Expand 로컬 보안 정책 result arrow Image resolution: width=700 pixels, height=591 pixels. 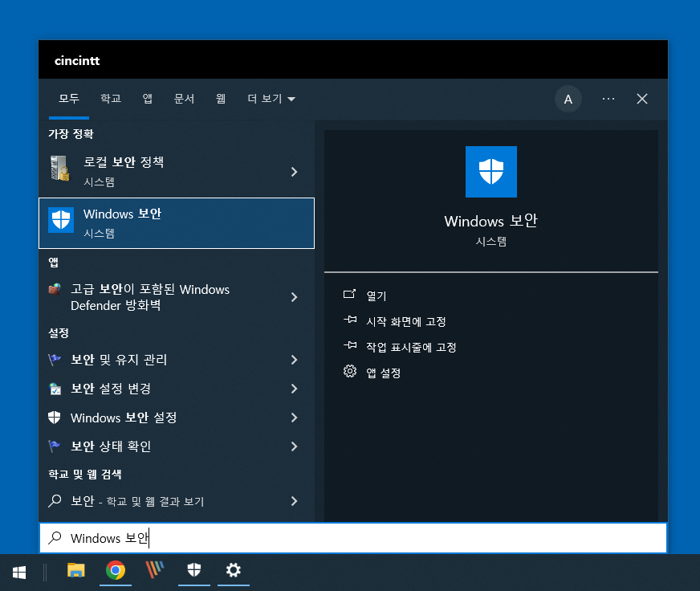tap(294, 172)
